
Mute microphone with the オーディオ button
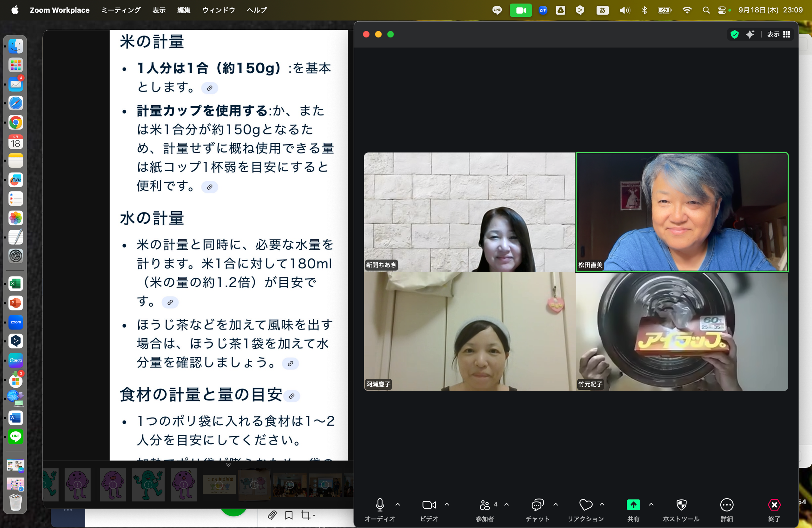[x=379, y=505]
